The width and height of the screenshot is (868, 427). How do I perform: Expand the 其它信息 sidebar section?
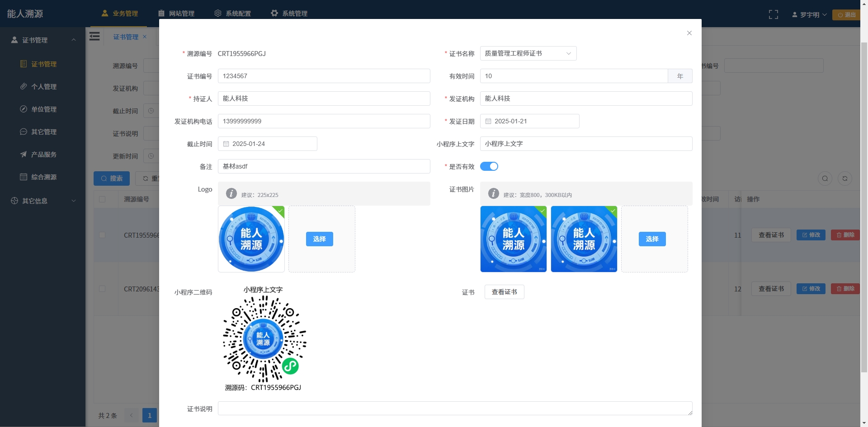[x=43, y=201]
